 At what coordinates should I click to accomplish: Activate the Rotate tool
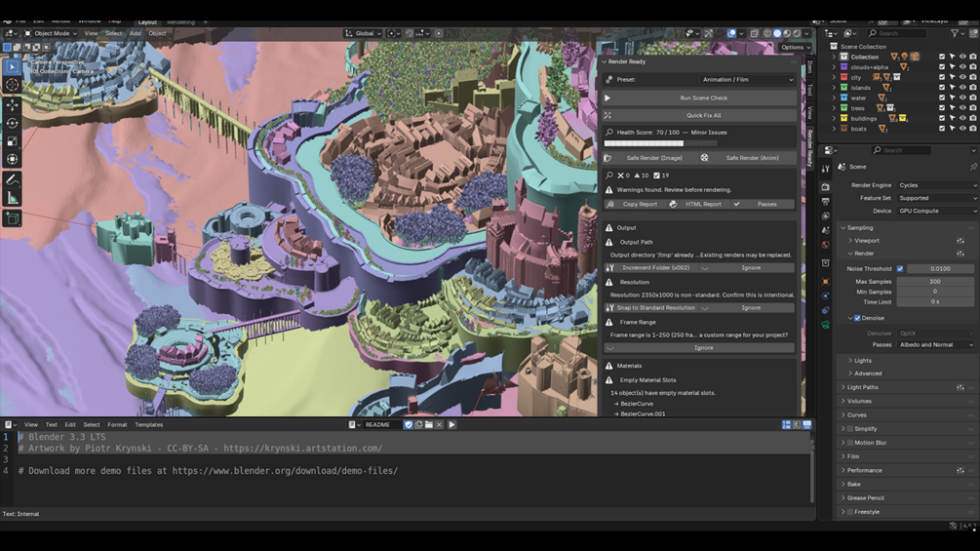(12, 123)
